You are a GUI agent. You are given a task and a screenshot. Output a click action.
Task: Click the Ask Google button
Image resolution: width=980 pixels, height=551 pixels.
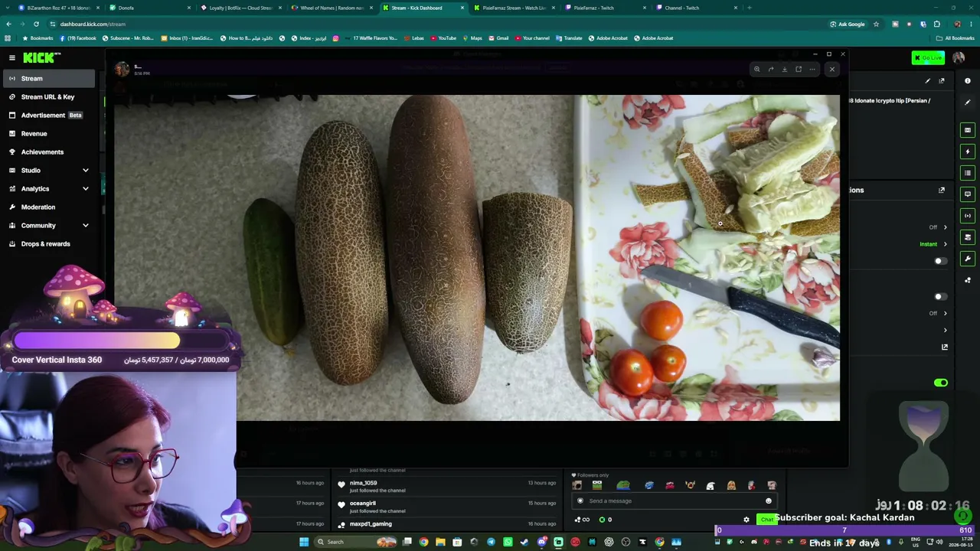[848, 24]
